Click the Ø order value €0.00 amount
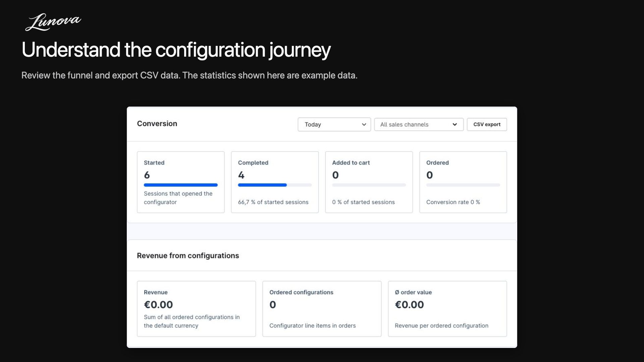The image size is (644, 362). tap(409, 305)
